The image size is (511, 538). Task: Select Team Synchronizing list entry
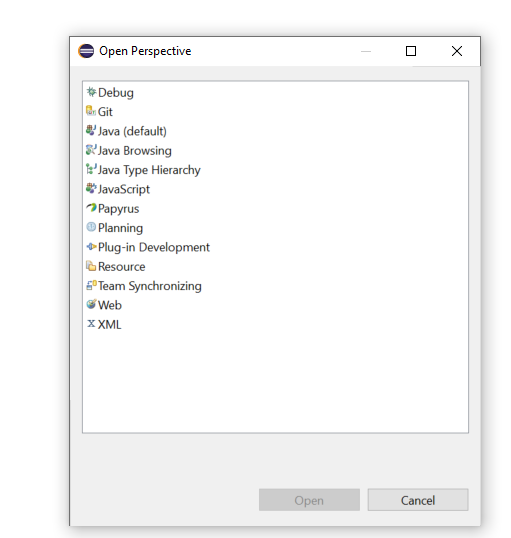(x=150, y=286)
